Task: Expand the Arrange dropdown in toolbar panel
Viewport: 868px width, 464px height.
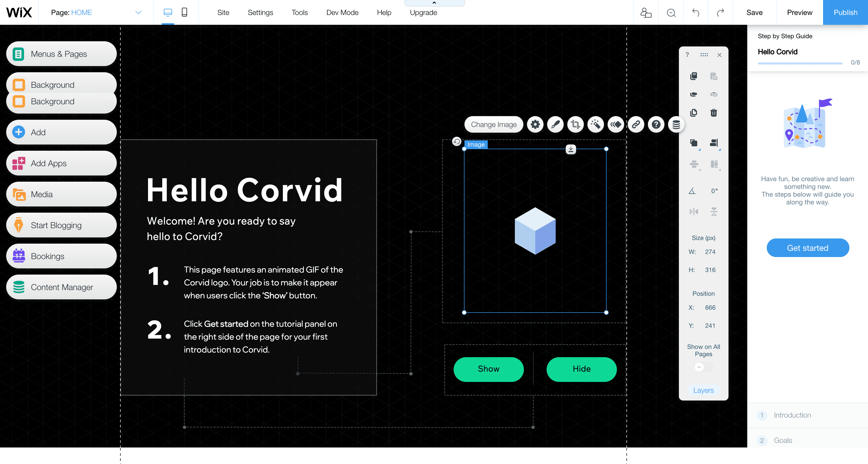Action: click(693, 143)
